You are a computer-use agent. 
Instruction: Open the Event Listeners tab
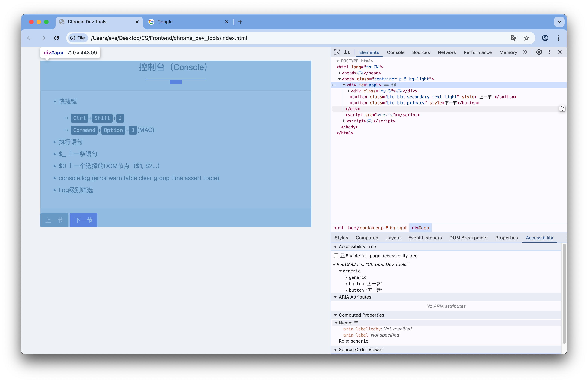point(425,238)
